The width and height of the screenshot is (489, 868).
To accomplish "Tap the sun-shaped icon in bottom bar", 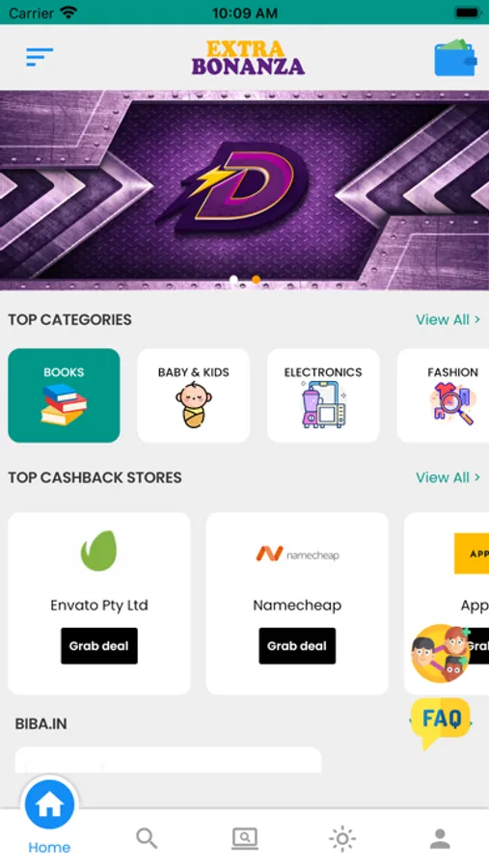I will pos(342,839).
